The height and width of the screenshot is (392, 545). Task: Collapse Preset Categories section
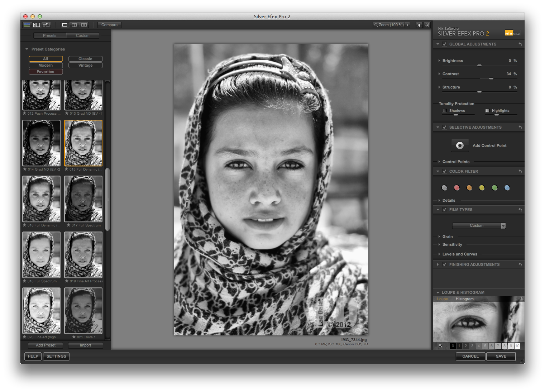click(27, 49)
